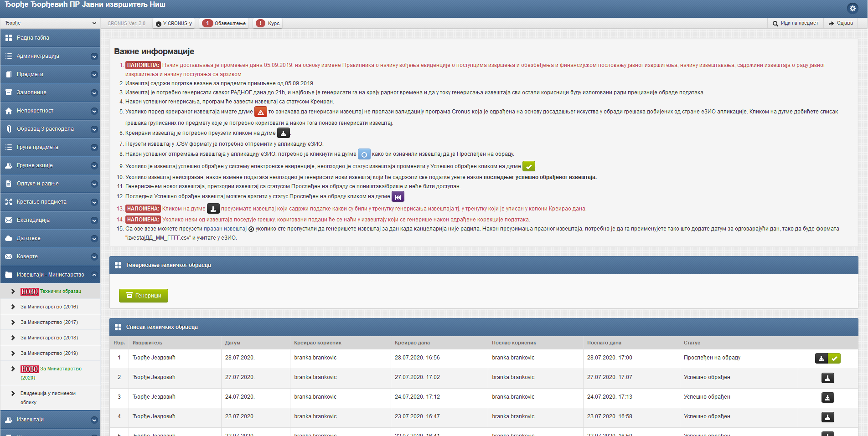Open Евиденција у писменом облику
Image resolution: width=868 pixels, height=436 pixels.
tap(48, 398)
